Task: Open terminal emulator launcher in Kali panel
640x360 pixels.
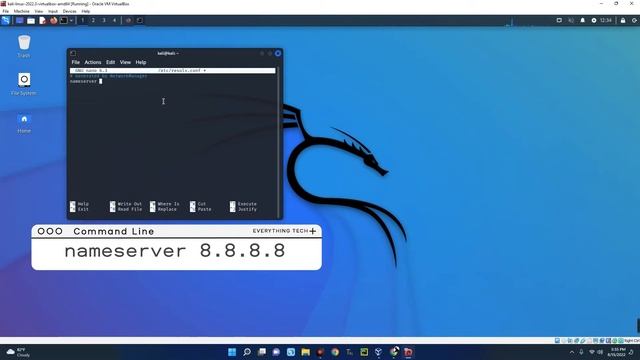Action: click(x=64, y=20)
